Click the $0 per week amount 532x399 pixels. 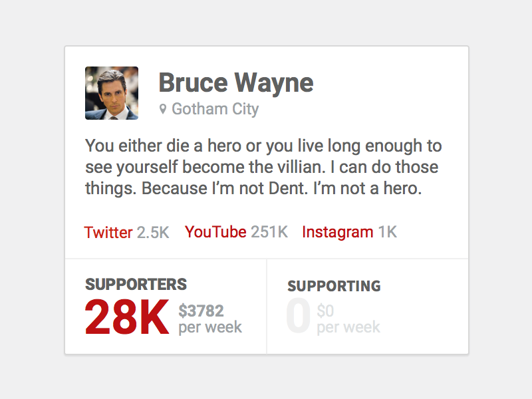point(325,311)
